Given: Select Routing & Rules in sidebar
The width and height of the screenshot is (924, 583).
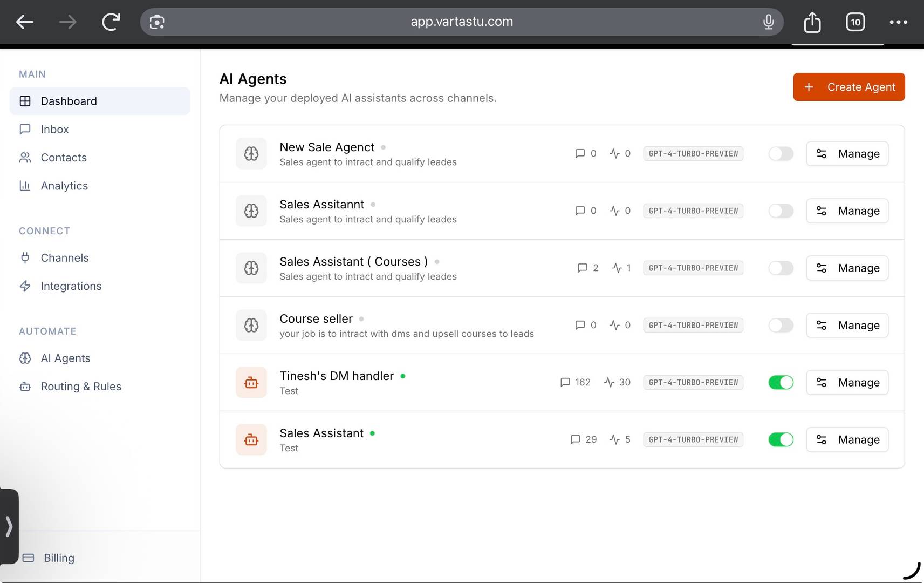Looking at the screenshot, I should pos(80,386).
